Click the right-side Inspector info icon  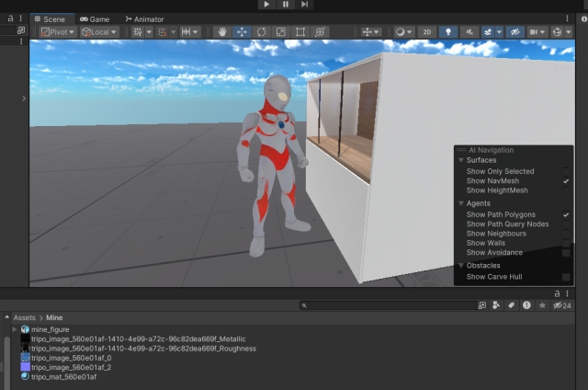(x=584, y=18)
